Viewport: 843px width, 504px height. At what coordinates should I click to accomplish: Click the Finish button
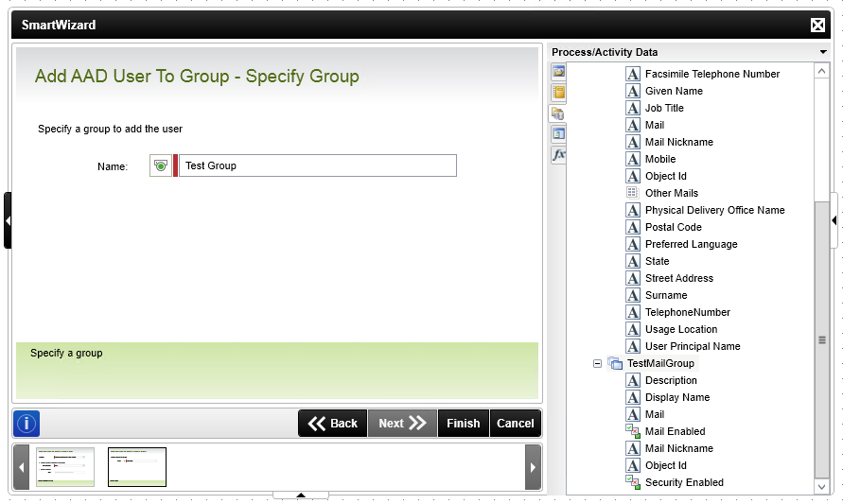point(463,424)
